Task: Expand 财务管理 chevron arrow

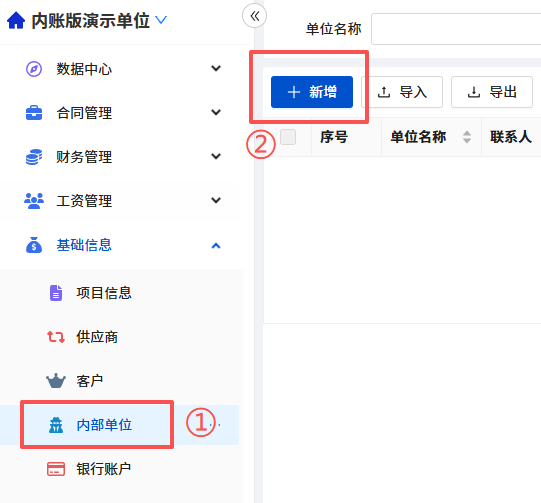Action: 216,156
